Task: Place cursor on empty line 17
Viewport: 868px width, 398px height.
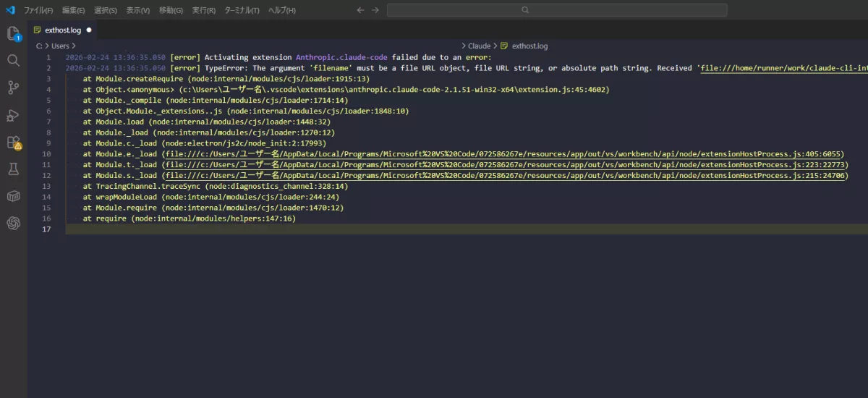Action: point(467,229)
